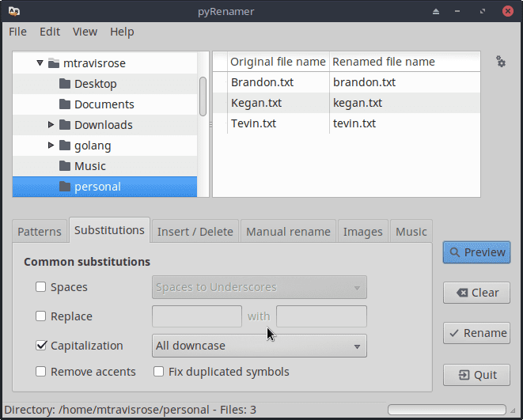This screenshot has width=523, height=420.
Task: Tick the Fix duplicated symbols checkbox
Action: click(159, 372)
